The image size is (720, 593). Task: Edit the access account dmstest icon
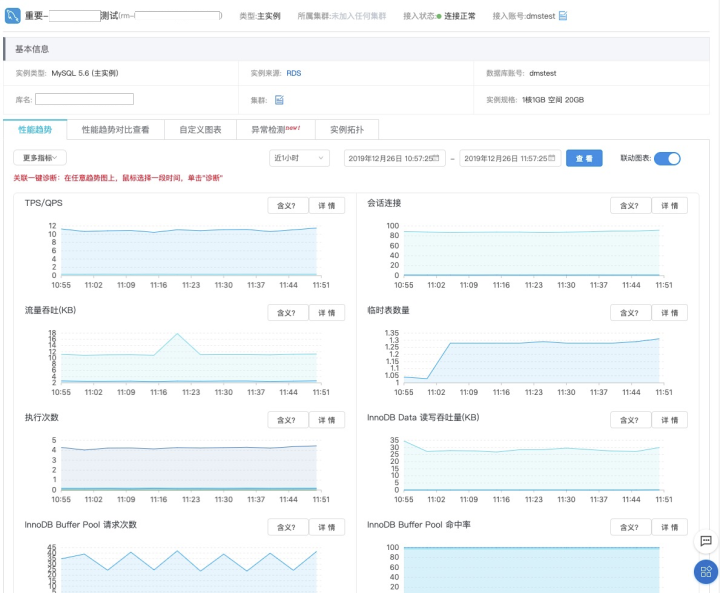[x=563, y=16]
